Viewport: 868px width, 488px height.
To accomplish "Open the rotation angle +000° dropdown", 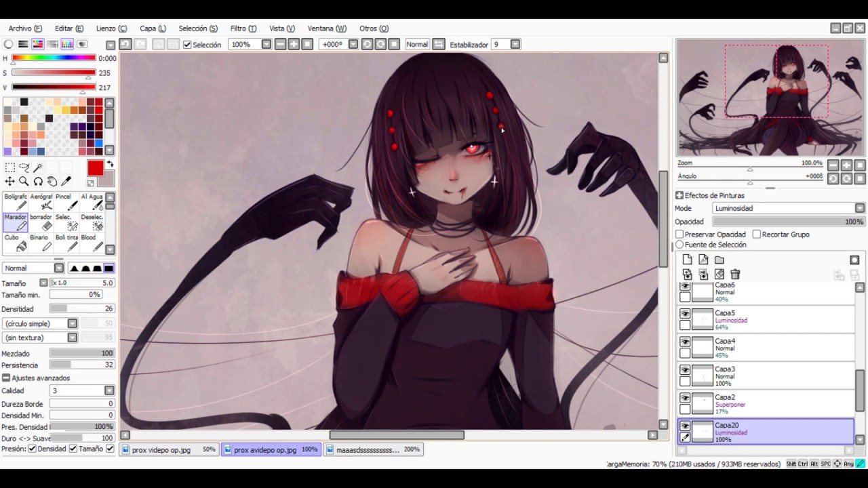I will click(x=353, y=44).
